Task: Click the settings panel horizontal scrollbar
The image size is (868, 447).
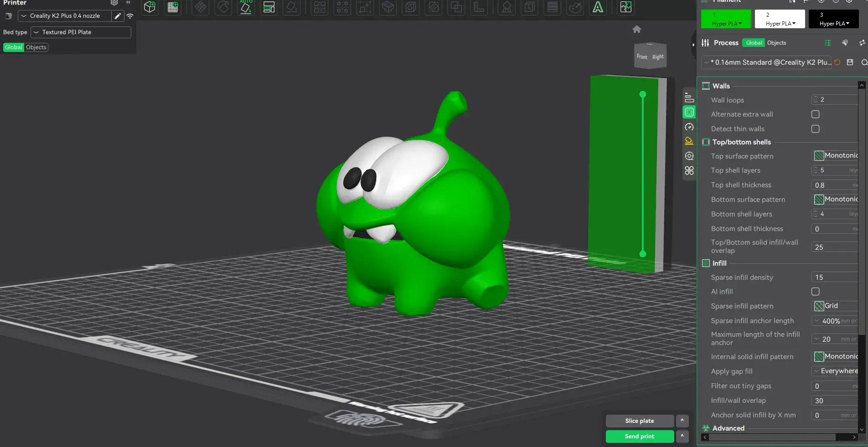Action: tap(772, 437)
